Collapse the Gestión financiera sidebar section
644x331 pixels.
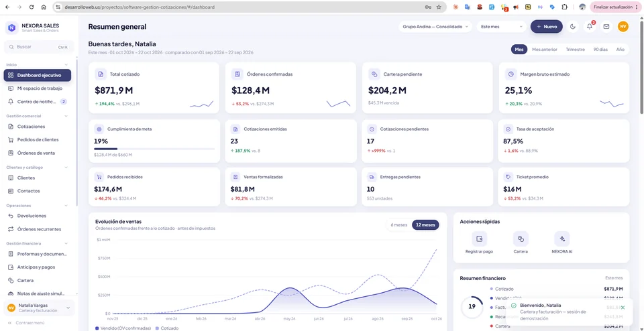(66, 244)
